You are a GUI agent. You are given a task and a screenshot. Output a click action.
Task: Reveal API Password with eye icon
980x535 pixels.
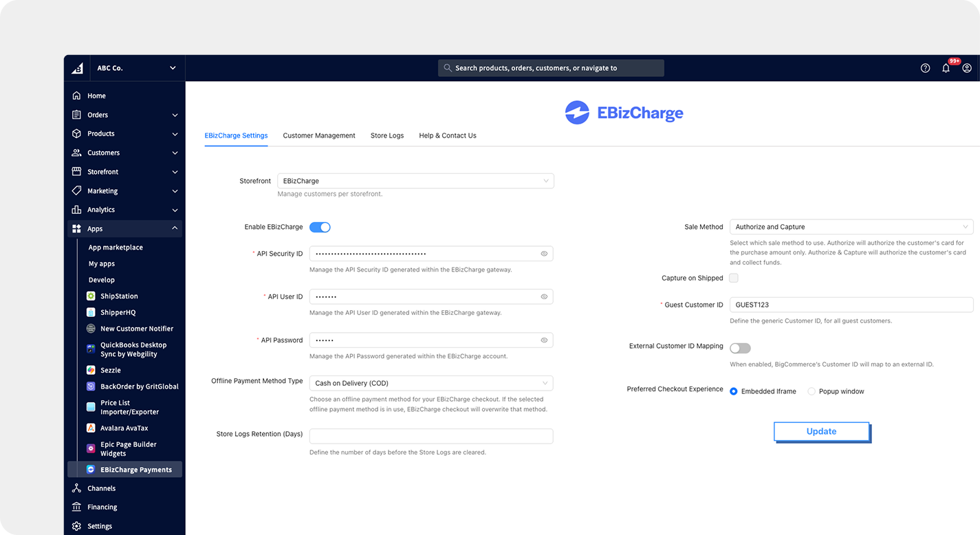544,340
